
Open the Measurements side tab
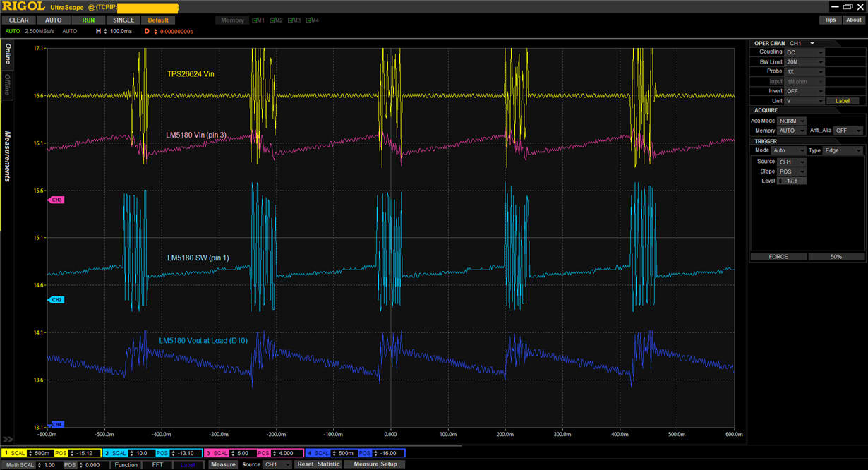[x=8, y=157]
